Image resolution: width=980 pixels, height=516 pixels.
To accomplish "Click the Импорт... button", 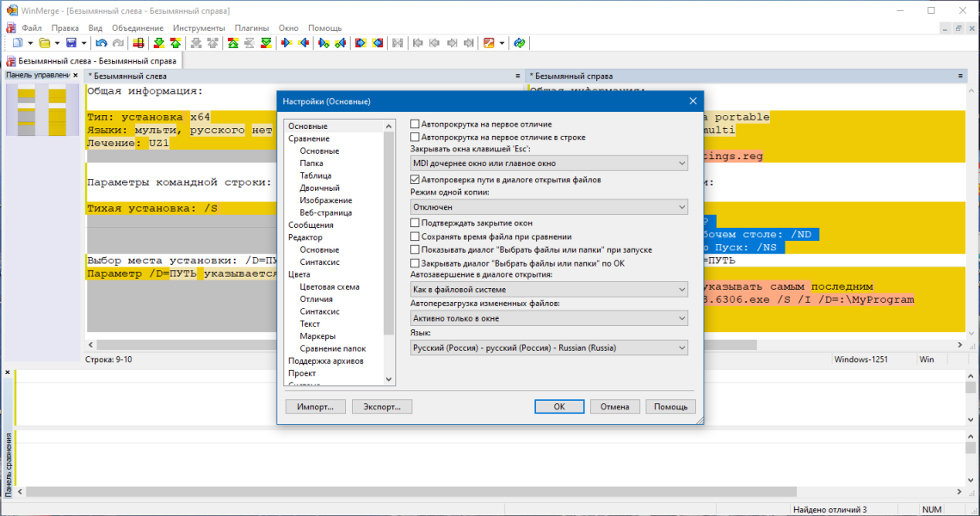I will pyautogui.click(x=316, y=407).
